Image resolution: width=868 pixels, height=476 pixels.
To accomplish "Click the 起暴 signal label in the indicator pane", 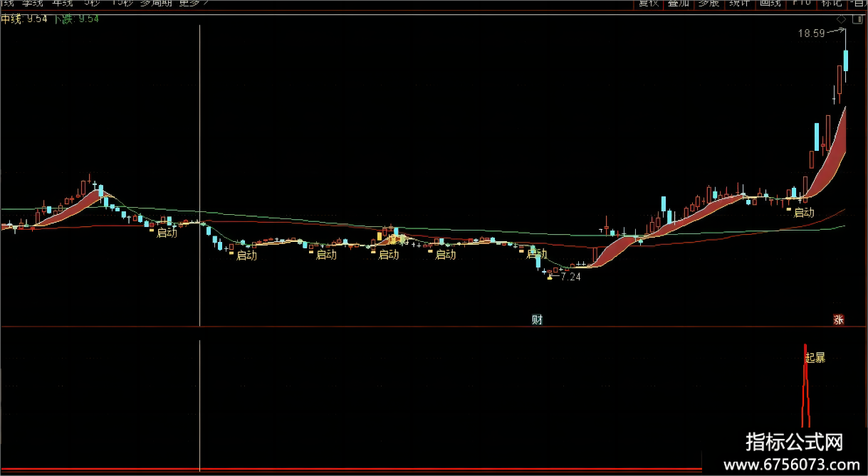I will tap(815, 358).
